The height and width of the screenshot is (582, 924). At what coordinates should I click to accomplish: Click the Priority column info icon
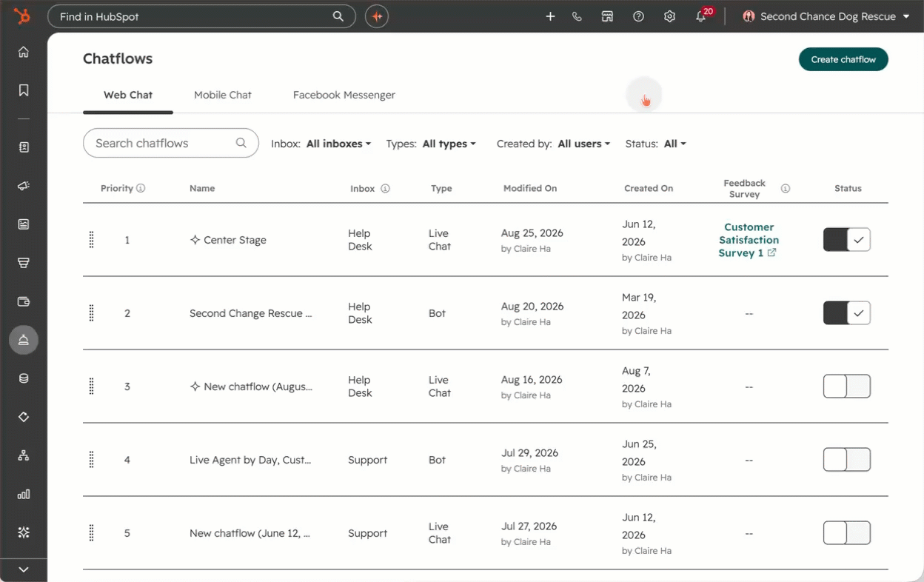141,188
